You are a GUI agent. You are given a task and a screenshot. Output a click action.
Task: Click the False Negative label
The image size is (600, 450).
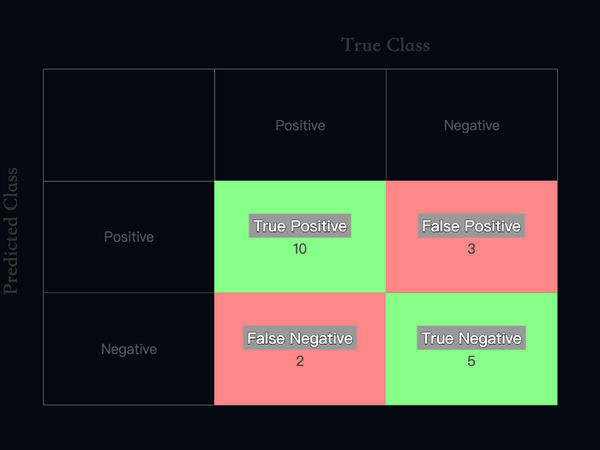coord(300,338)
